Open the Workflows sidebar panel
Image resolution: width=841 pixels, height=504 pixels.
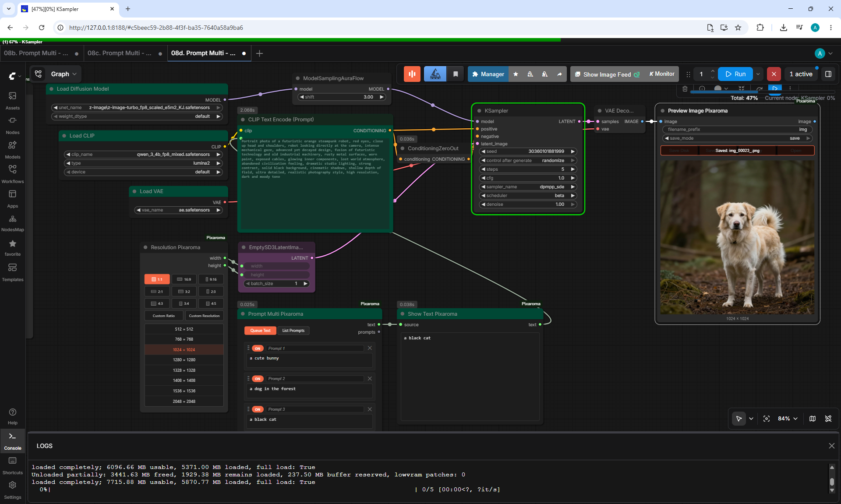pyautogui.click(x=13, y=174)
